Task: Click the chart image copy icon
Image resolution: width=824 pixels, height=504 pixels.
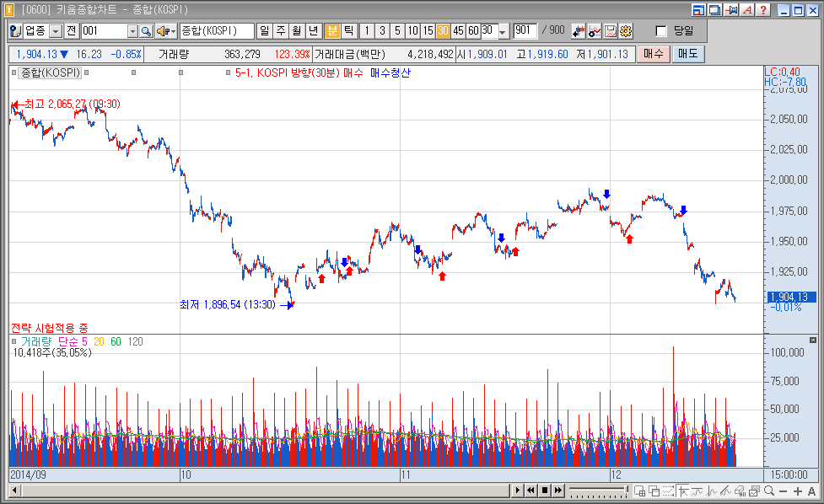Action: 754,491
